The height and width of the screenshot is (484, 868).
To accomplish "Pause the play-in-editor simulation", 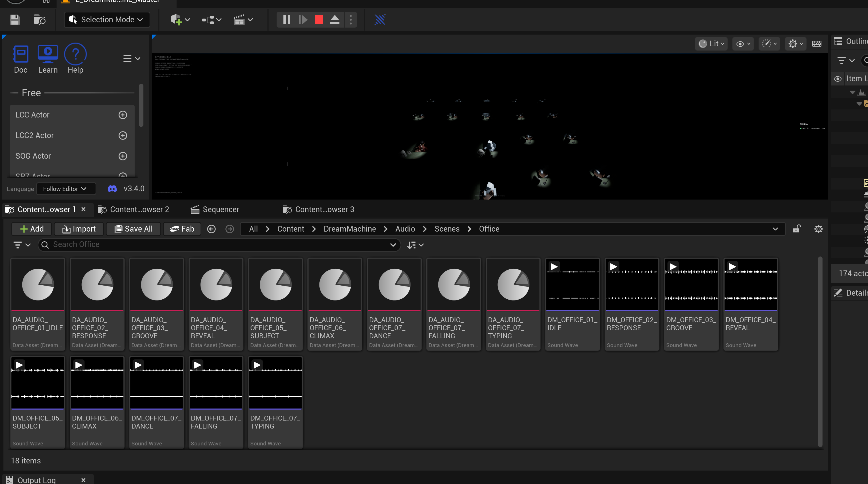I will pyautogui.click(x=287, y=19).
